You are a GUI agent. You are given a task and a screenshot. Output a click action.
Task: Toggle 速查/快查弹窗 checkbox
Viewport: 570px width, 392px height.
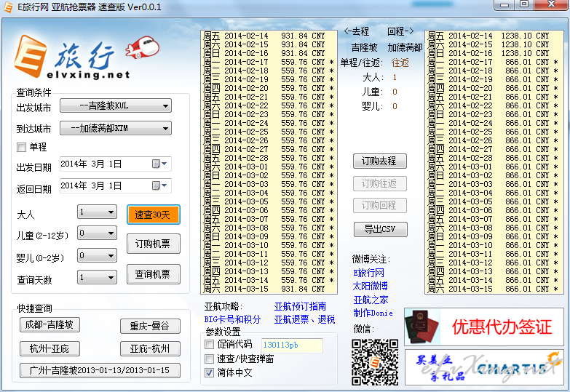(x=210, y=359)
